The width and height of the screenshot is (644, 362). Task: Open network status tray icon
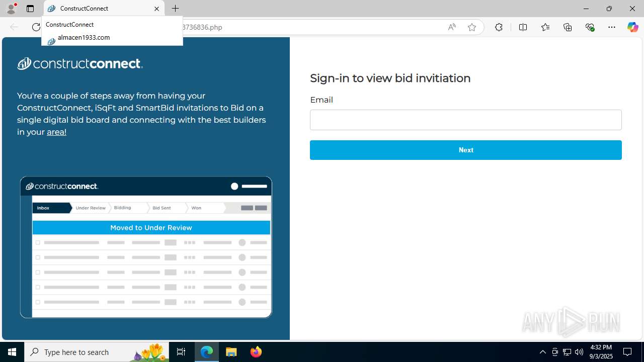pyautogui.click(x=567, y=352)
